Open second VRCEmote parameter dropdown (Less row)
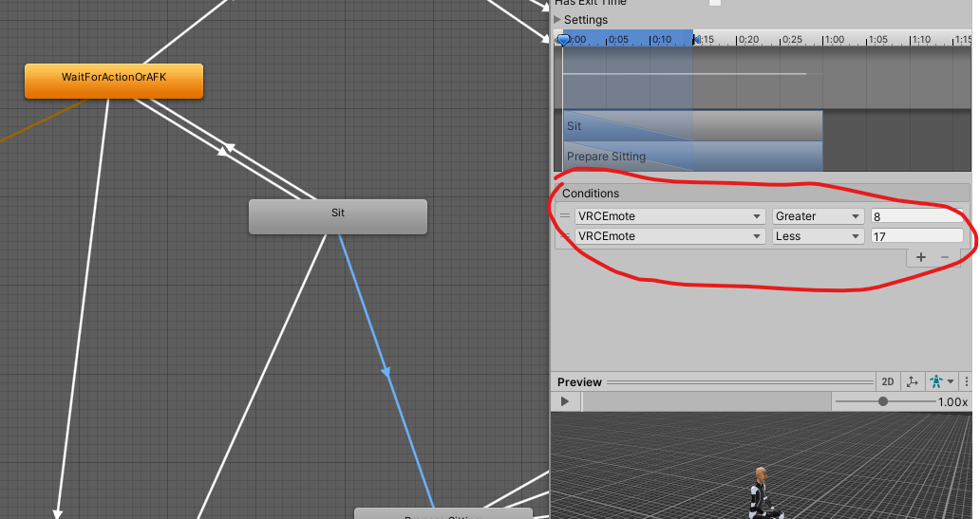The width and height of the screenshot is (980, 519). coord(670,236)
